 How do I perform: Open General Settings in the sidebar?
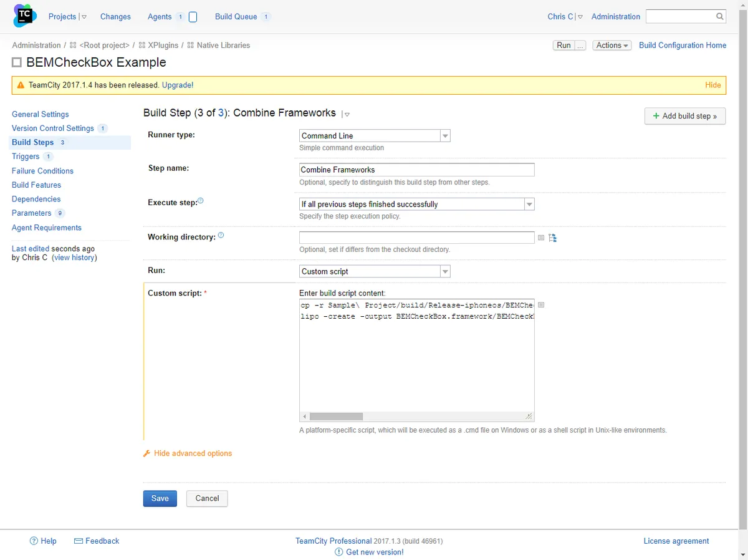click(41, 114)
